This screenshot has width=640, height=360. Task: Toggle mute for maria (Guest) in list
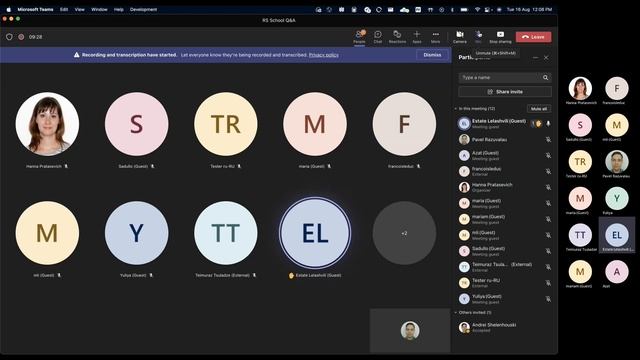[x=548, y=203]
